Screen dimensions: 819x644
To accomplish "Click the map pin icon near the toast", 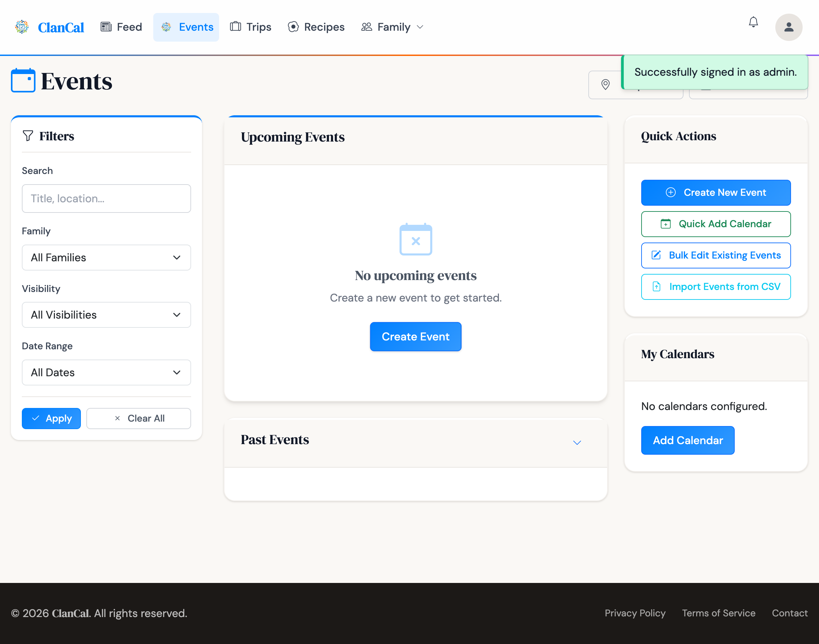I will click(x=605, y=85).
